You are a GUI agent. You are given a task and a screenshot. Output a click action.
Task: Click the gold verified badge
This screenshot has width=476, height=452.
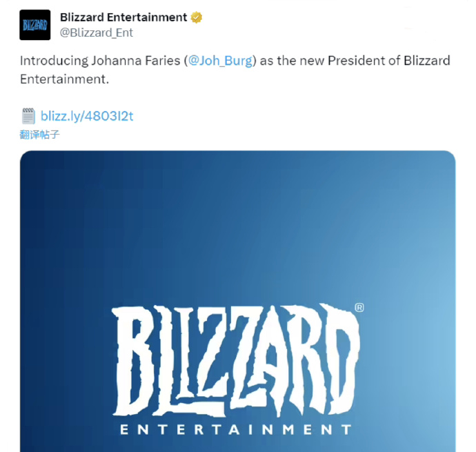tap(197, 17)
